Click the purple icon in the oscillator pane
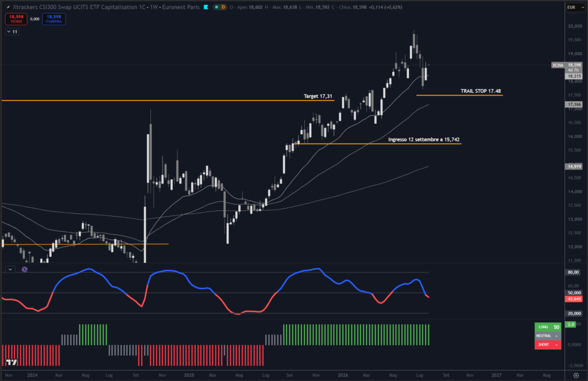Image resolution: width=588 pixels, height=381 pixels. click(24, 270)
